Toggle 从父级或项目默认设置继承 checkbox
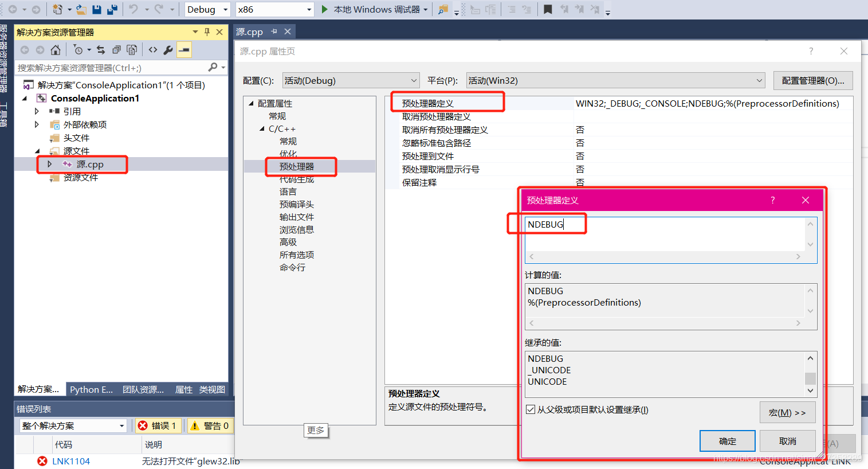This screenshot has width=868, height=469. click(531, 409)
